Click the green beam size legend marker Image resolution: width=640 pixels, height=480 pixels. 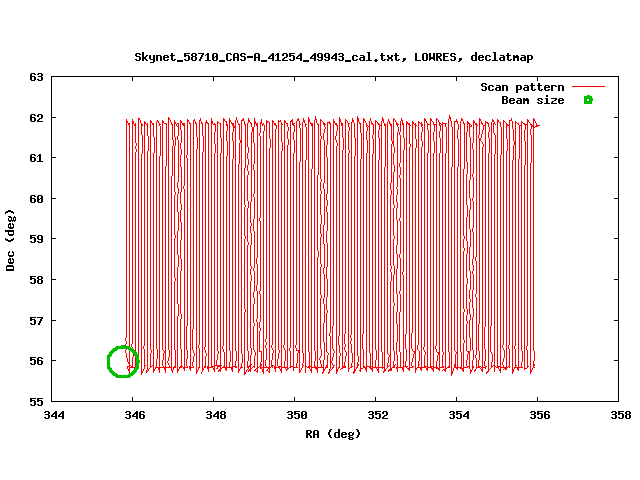[588, 100]
